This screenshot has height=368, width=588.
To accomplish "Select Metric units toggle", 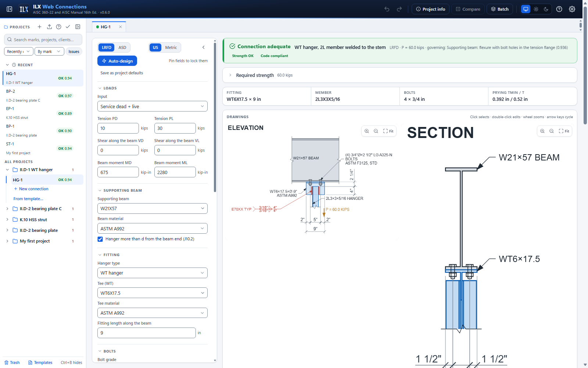I will [x=171, y=47].
